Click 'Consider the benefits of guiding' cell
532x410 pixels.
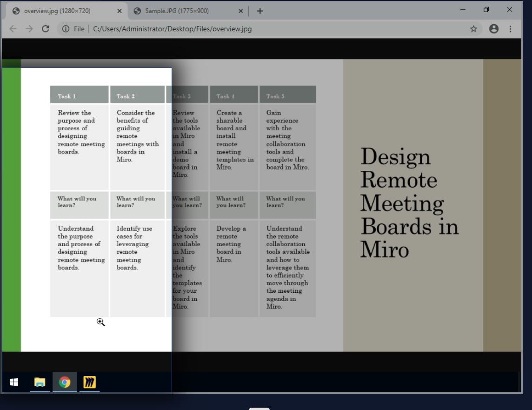[137, 148]
